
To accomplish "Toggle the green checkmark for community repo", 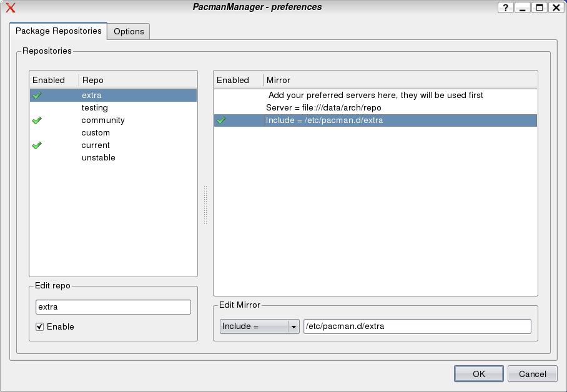I will pos(37,120).
